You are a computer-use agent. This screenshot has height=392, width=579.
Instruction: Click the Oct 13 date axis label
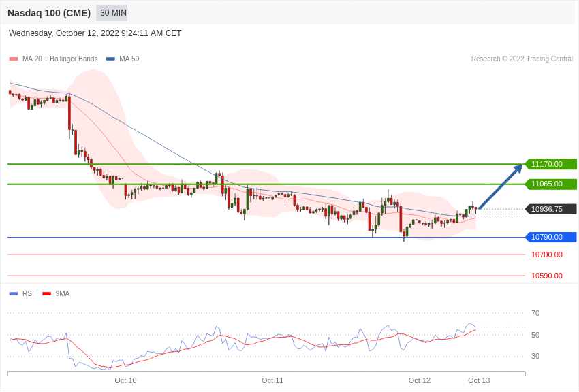coord(479,380)
